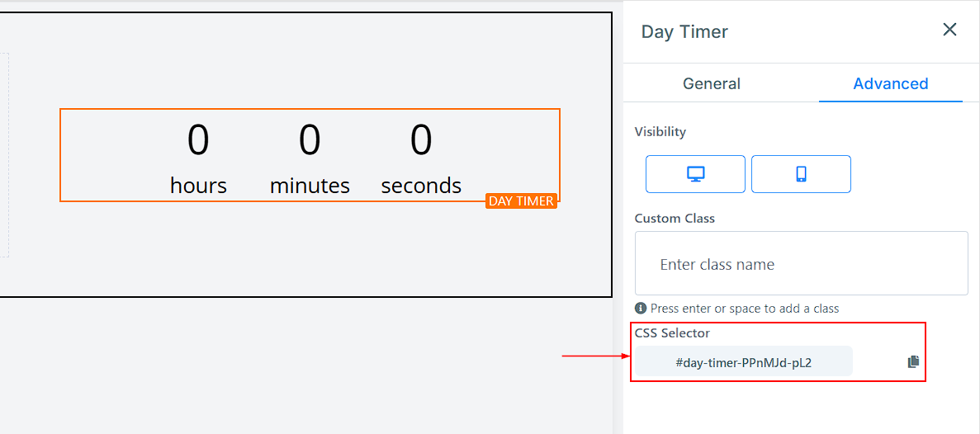Click the Custom Class section label

coord(675,219)
